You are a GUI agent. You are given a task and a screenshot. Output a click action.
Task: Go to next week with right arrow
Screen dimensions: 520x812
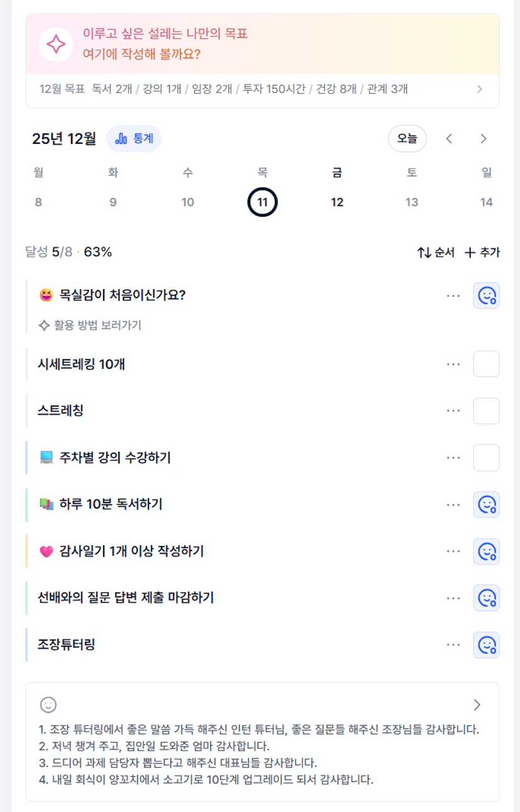483,139
